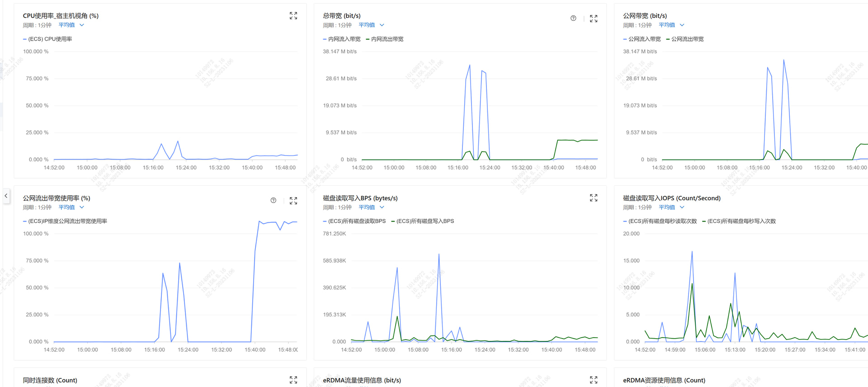Open 平均值 dropdown in 公网带宽 panel

671,25
